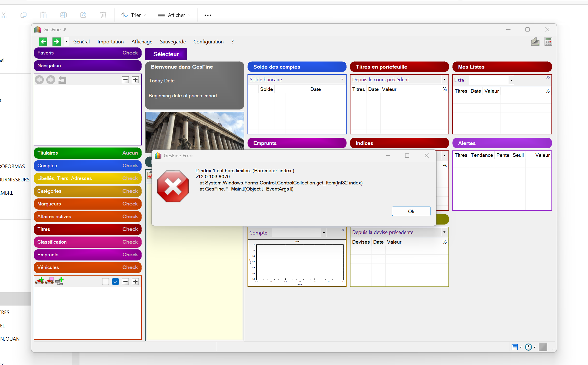588x365 pixels.
Task: Click the gray square swatch in status bar
Action: point(543,347)
